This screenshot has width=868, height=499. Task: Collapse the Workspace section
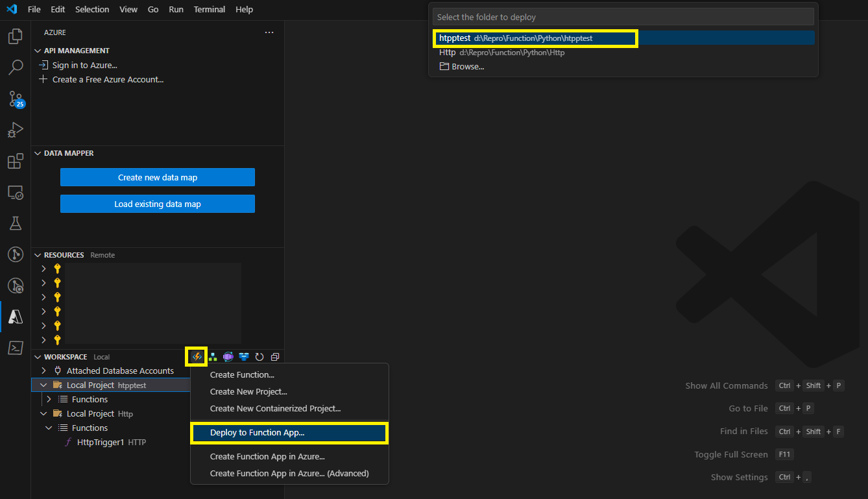pyautogui.click(x=38, y=357)
